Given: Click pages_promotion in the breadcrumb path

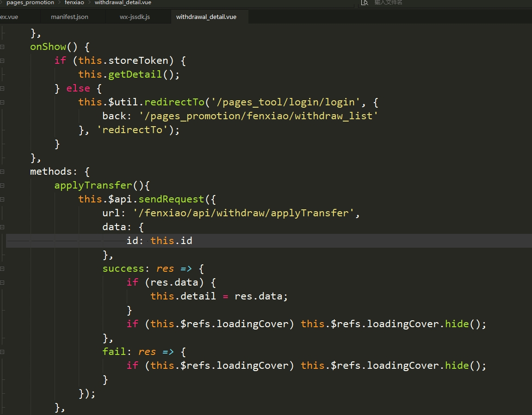Looking at the screenshot, I should coord(30,3).
